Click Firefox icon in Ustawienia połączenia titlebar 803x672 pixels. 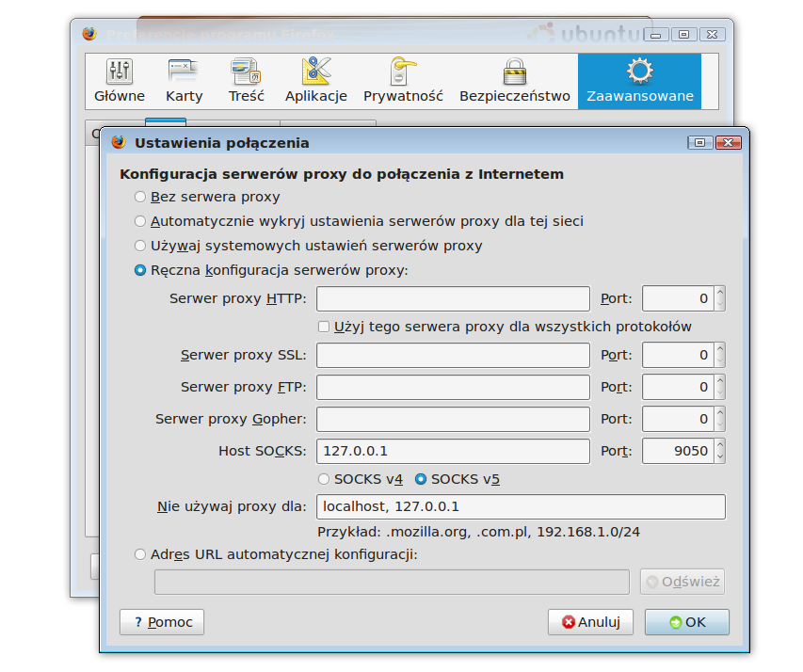tap(119, 142)
